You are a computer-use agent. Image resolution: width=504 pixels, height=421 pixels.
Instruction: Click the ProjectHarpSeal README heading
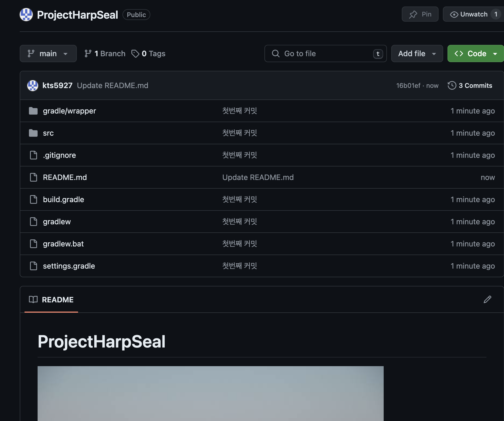pos(101,341)
